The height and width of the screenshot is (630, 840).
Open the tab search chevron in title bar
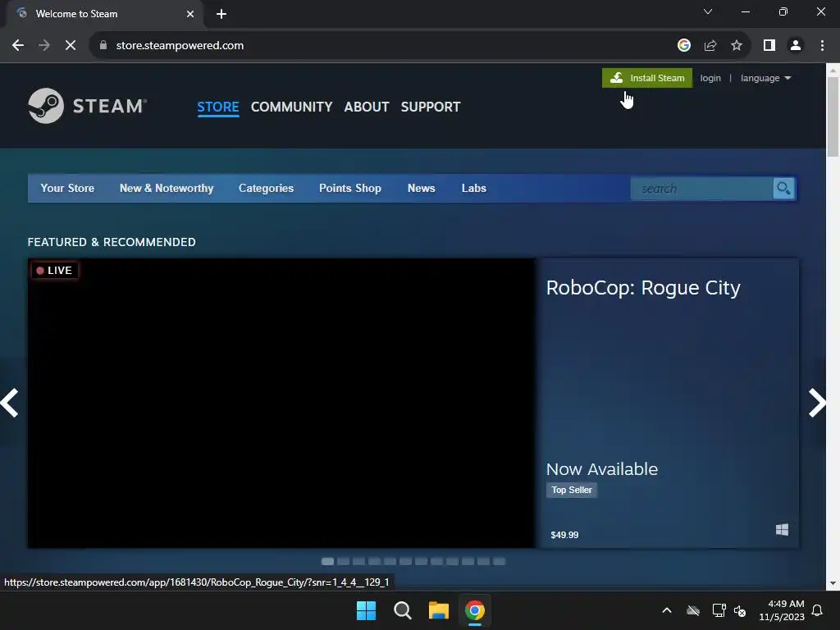tap(708, 11)
